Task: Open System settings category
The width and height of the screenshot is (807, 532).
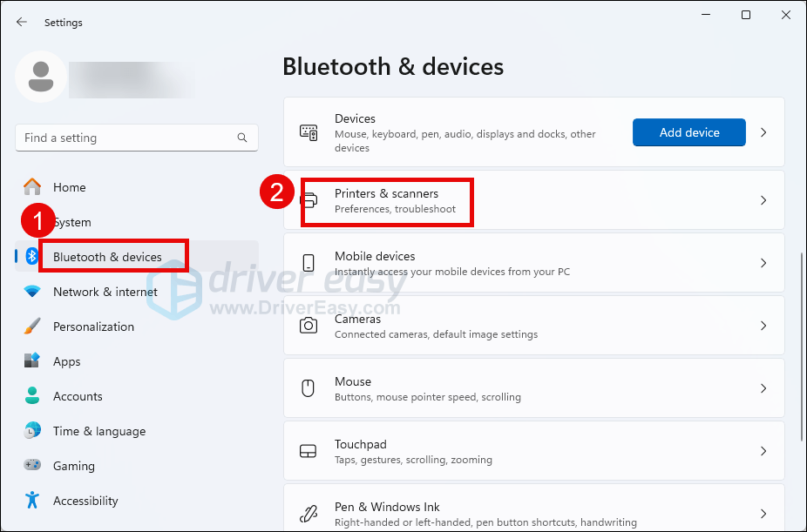Action: (73, 222)
